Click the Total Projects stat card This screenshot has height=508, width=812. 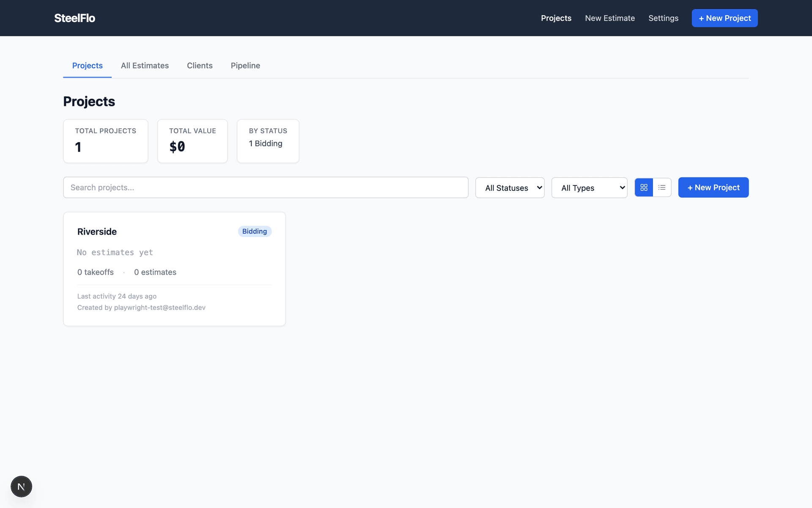pyautogui.click(x=105, y=141)
